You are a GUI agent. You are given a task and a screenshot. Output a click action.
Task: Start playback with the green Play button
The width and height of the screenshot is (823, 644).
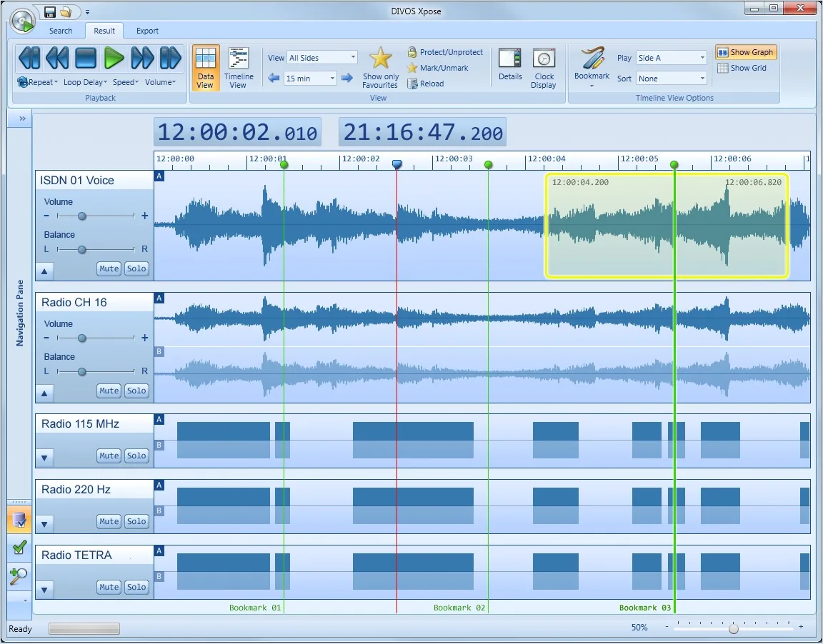(114, 58)
